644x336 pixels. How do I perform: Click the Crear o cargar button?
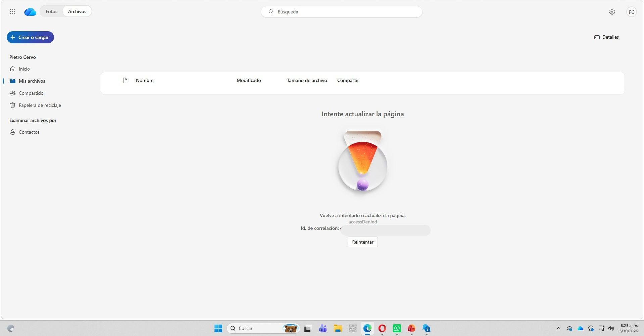click(30, 37)
